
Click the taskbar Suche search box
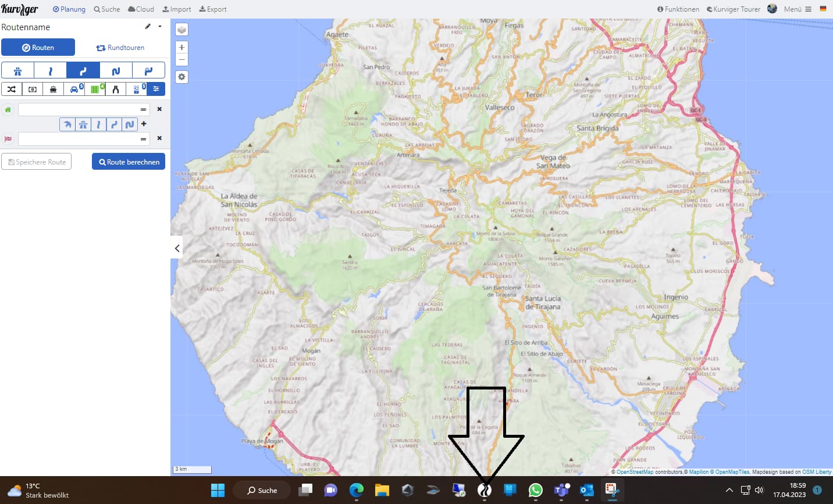tap(262, 490)
